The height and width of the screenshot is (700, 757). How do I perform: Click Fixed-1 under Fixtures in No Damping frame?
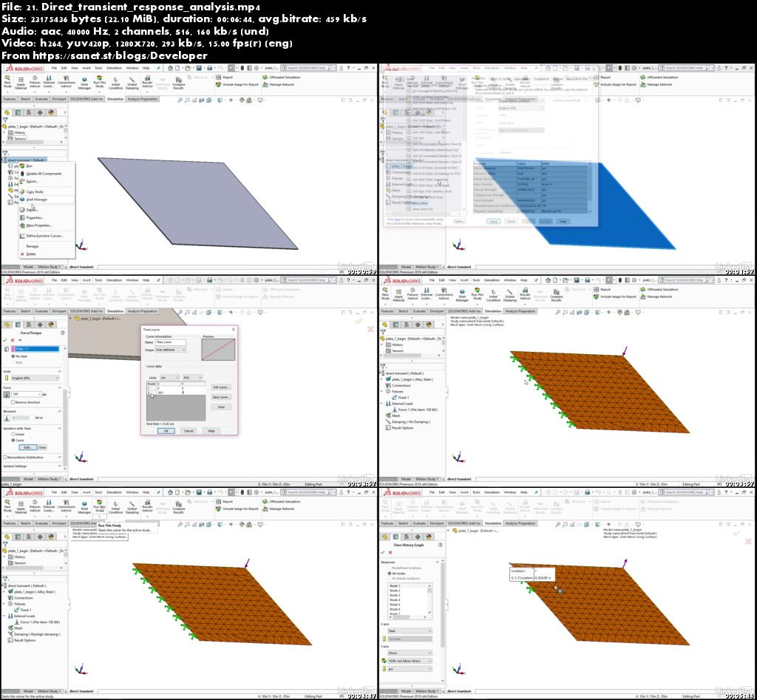pyautogui.click(x=404, y=398)
